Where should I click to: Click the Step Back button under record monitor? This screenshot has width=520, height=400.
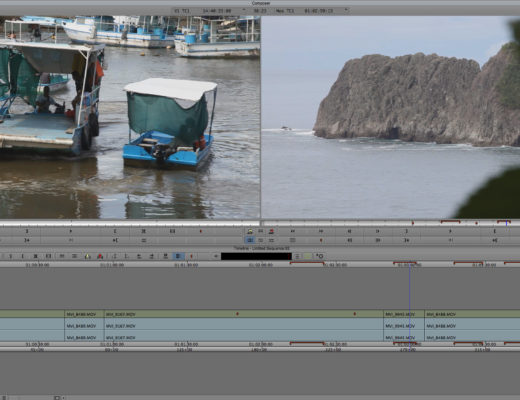click(349, 231)
